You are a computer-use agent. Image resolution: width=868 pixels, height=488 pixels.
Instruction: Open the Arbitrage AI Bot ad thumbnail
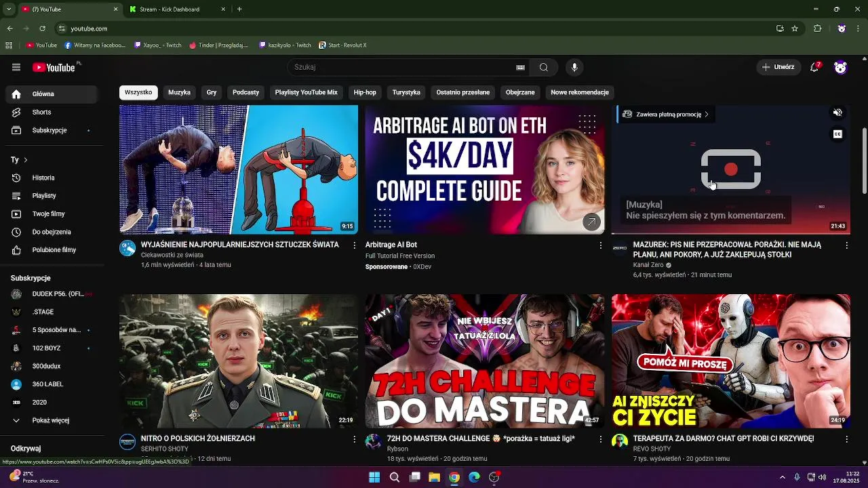coord(485,169)
